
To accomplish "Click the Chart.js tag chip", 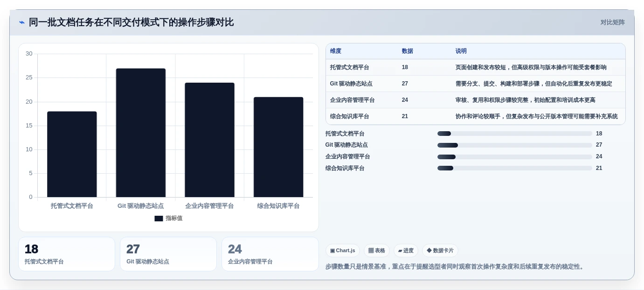I will click(x=343, y=251).
